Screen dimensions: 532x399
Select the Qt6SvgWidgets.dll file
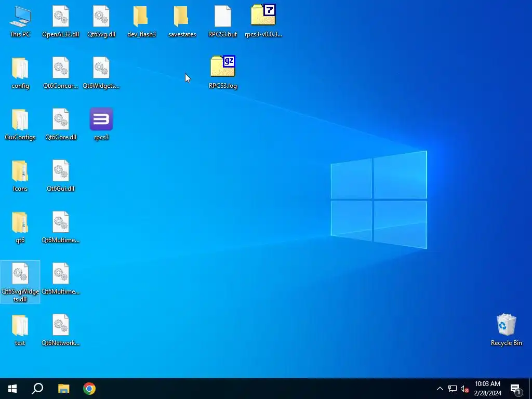(x=20, y=282)
